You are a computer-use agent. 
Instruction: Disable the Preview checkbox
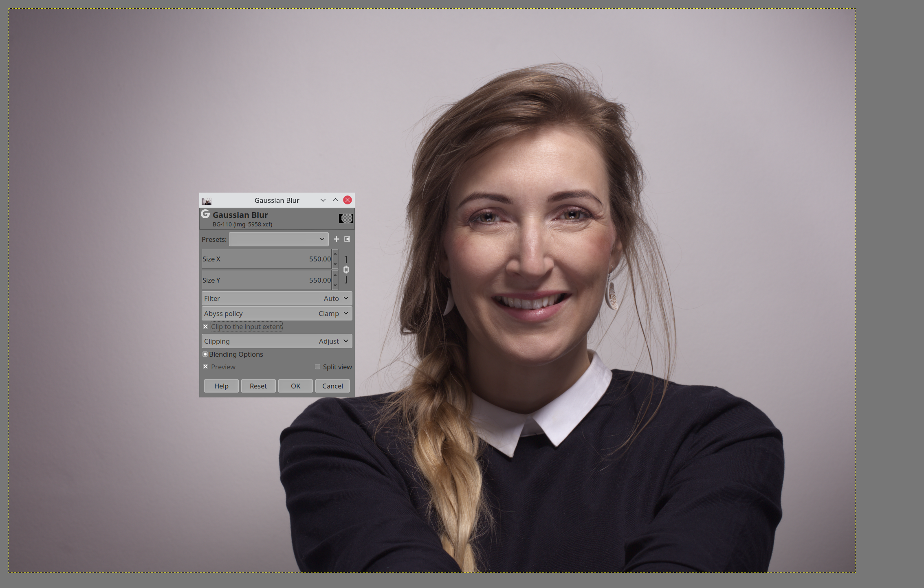click(x=206, y=367)
